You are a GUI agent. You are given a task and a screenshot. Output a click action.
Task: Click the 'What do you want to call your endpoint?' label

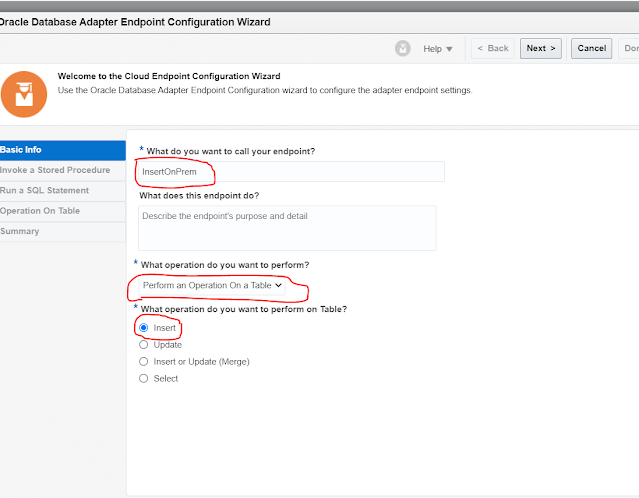pos(231,151)
